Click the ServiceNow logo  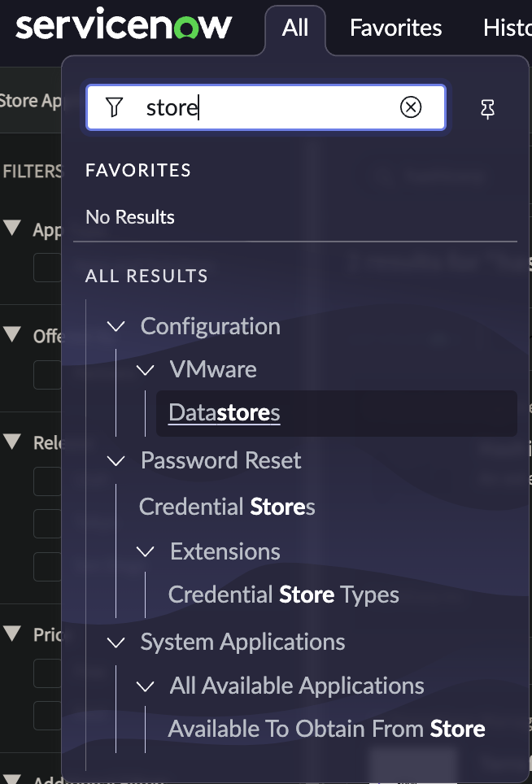[x=124, y=27]
